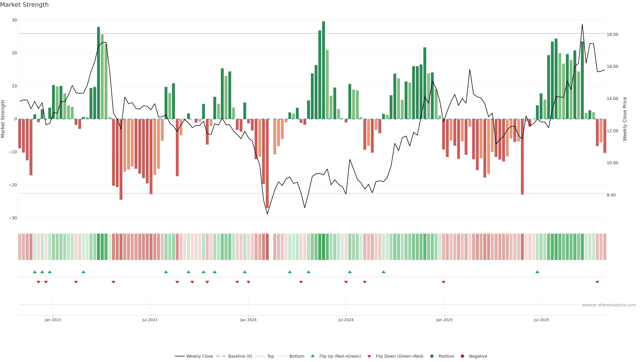Screen dimensions: 644x362
Task: Click the −30 left-axis tick label
Action: point(13,218)
